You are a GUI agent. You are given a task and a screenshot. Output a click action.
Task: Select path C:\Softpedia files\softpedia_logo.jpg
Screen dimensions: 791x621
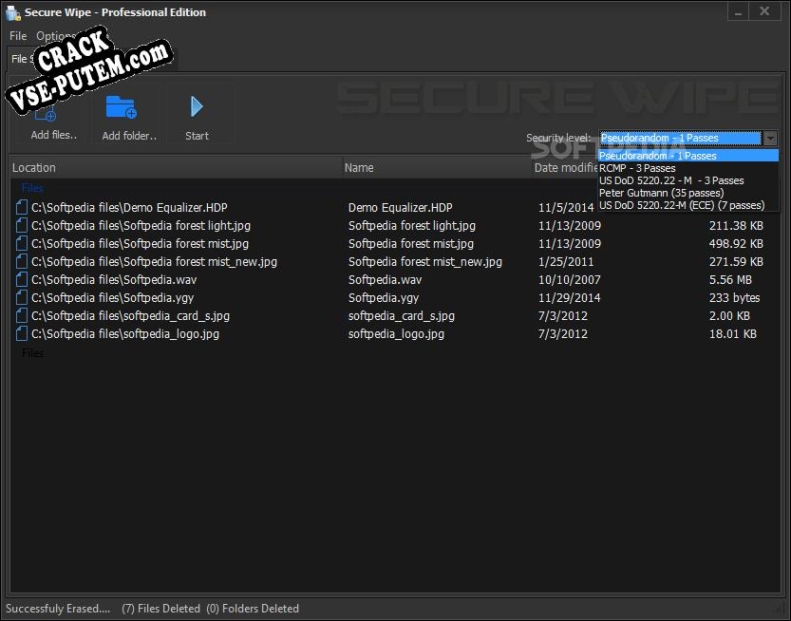click(x=125, y=333)
